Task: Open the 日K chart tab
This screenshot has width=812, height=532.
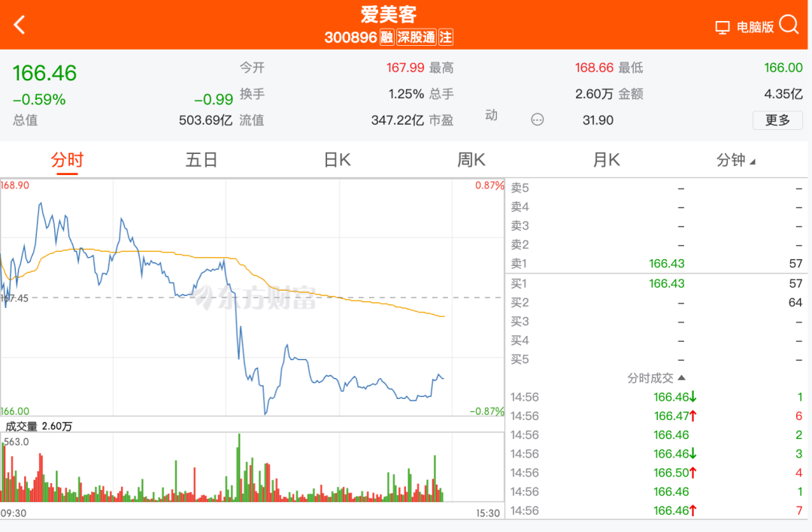Action: point(337,160)
